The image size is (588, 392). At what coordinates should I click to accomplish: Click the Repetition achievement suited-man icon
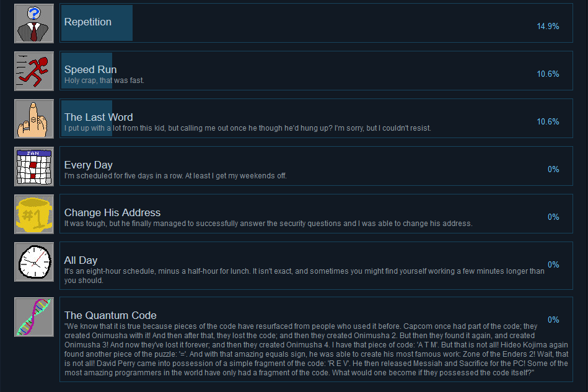click(x=34, y=24)
